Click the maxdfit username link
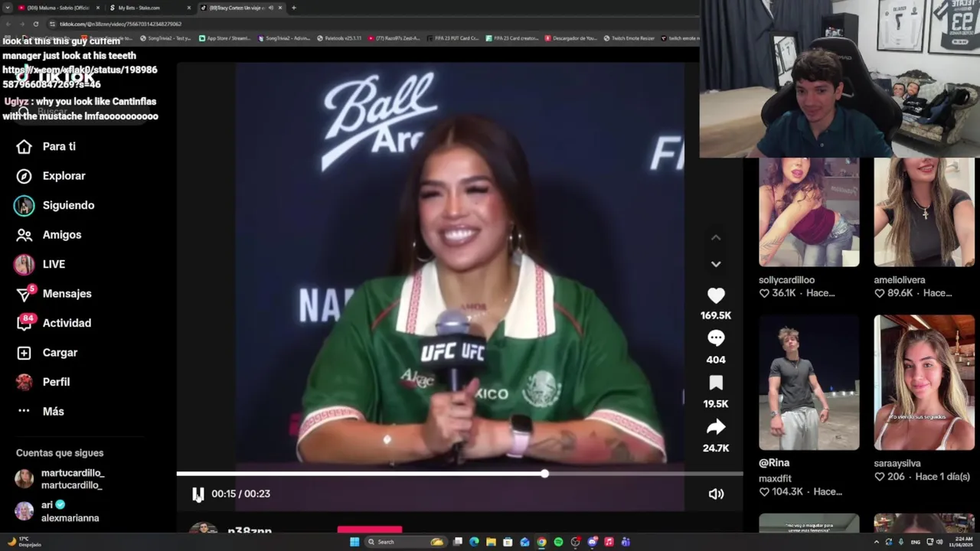This screenshot has height=551, width=980. [x=775, y=478]
